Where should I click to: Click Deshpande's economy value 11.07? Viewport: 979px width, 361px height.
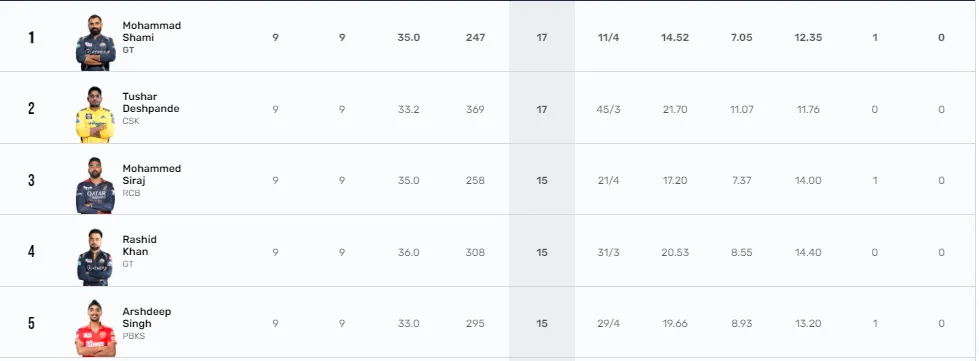pos(742,109)
